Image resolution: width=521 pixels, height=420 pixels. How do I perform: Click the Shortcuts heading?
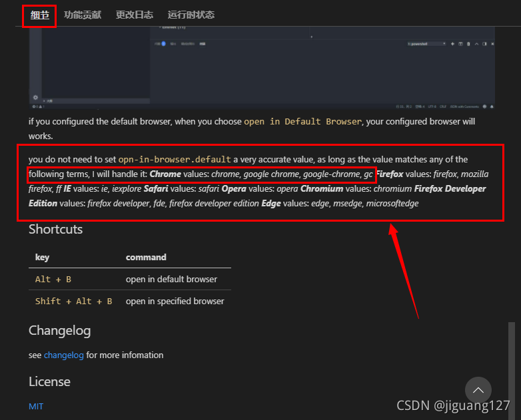click(55, 230)
